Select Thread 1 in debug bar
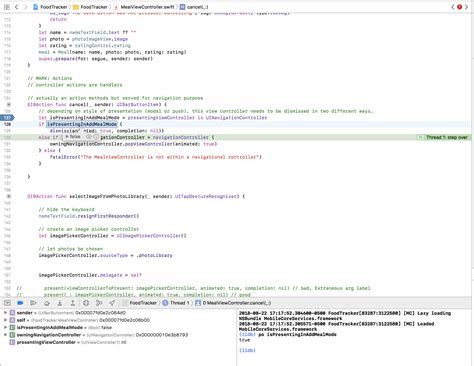 (176, 303)
